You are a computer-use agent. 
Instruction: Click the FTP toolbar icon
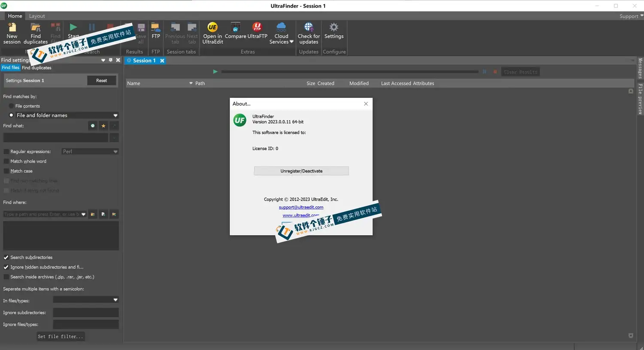click(156, 28)
